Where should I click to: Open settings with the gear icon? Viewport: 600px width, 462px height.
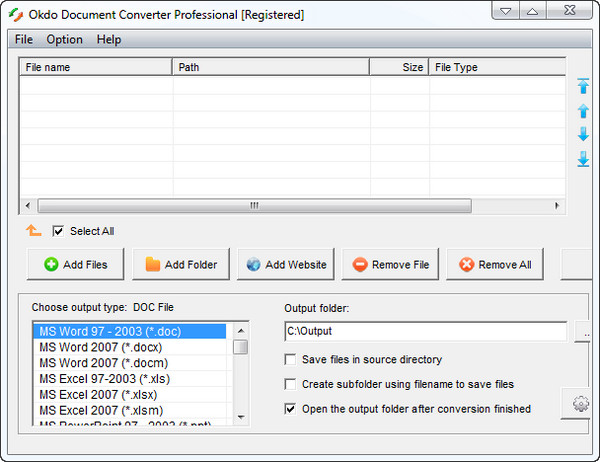(579, 405)
